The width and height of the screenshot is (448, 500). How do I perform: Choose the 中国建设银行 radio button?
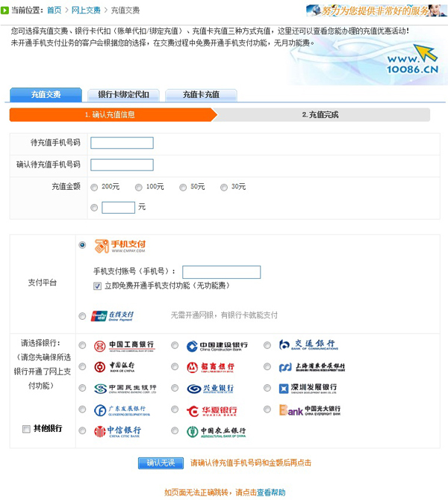click(x=175, y=345)
